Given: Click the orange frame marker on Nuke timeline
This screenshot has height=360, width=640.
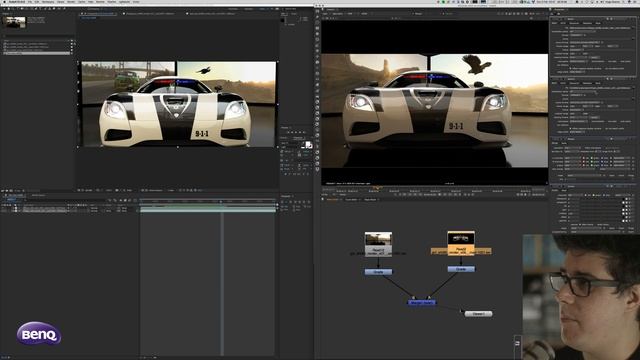Looking at the screenshot, I should click(x=378, y=188).
